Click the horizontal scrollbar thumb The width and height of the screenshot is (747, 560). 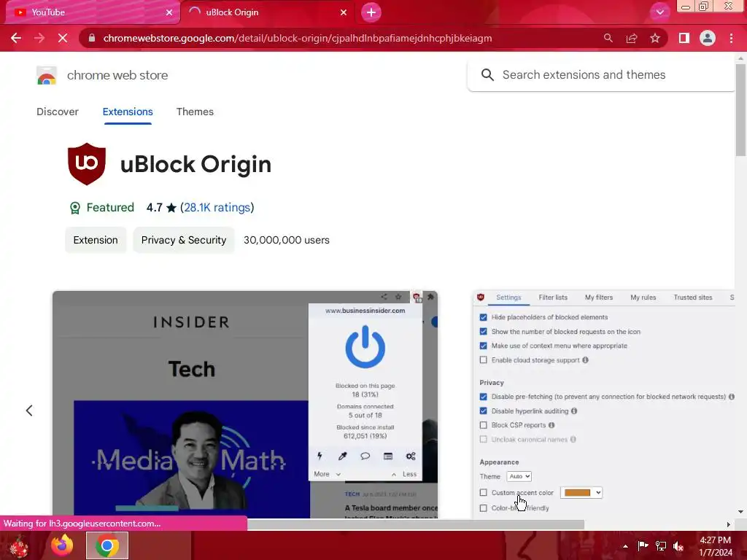(x=415, y=525)
